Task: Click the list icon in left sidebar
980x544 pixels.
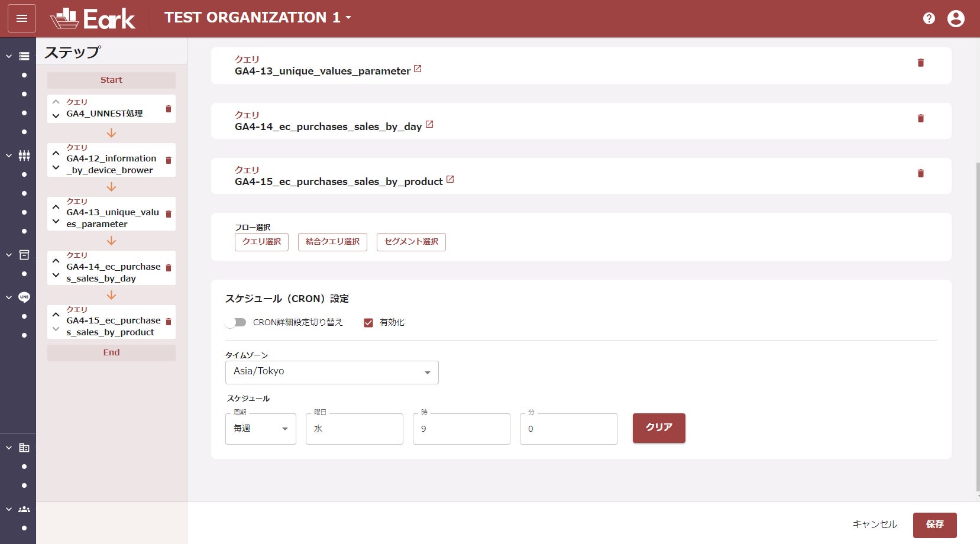Action: pyautogui.click(x=24, y=56)
